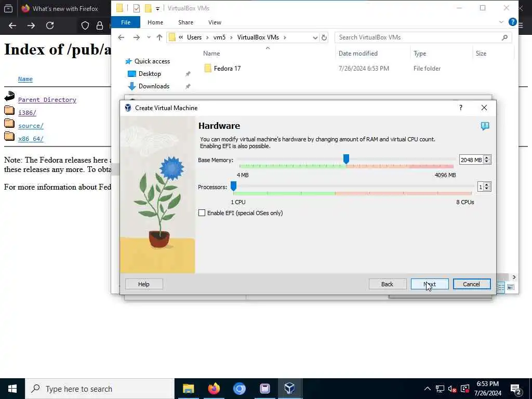Image resolution: width=532 pixels, height=399 pixels.
Task: Open Help for the Hardware page
Action: [144, 284]
